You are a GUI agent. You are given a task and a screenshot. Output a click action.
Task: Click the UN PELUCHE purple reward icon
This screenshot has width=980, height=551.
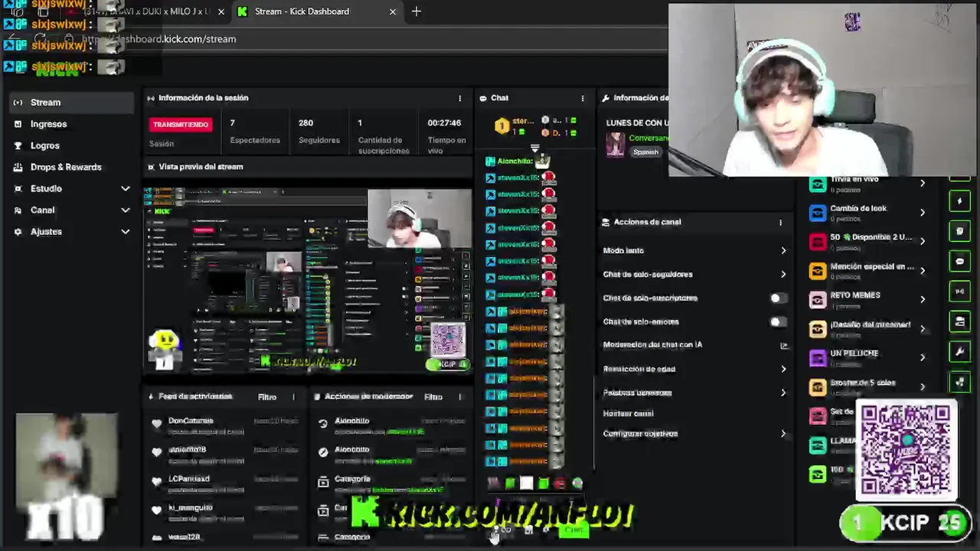point(818,358)
